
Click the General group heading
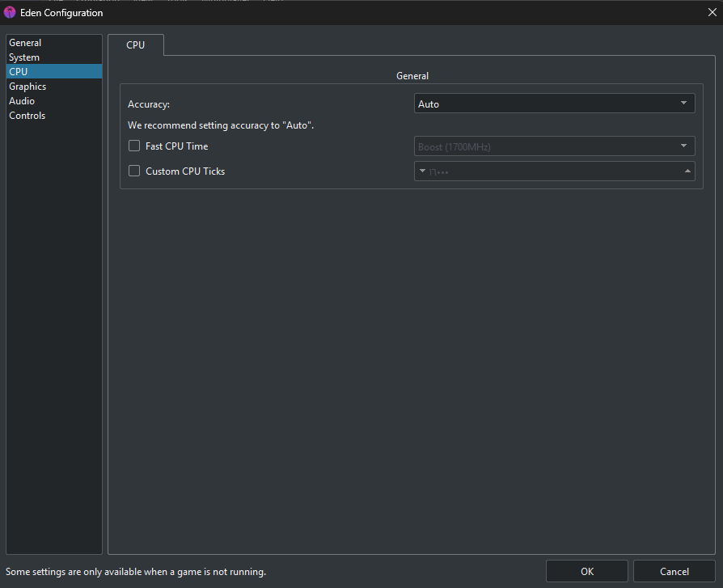412,76
